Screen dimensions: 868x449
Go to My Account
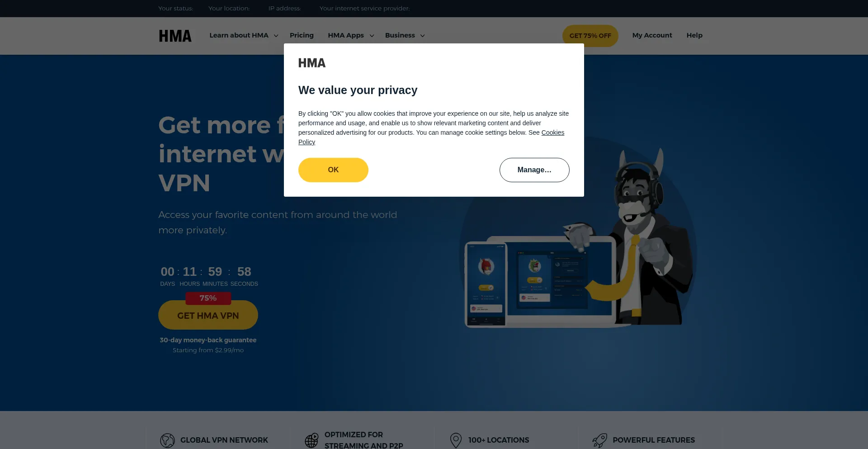click(652, 35)
